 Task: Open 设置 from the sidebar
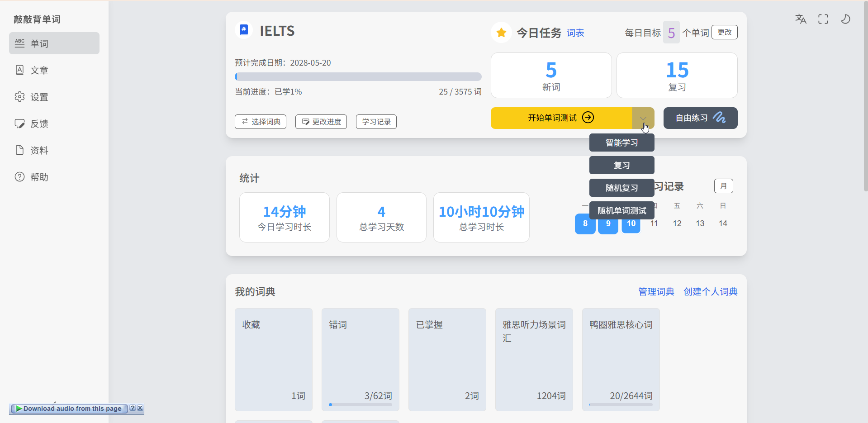pyautogui.click(x=54, y=97)
